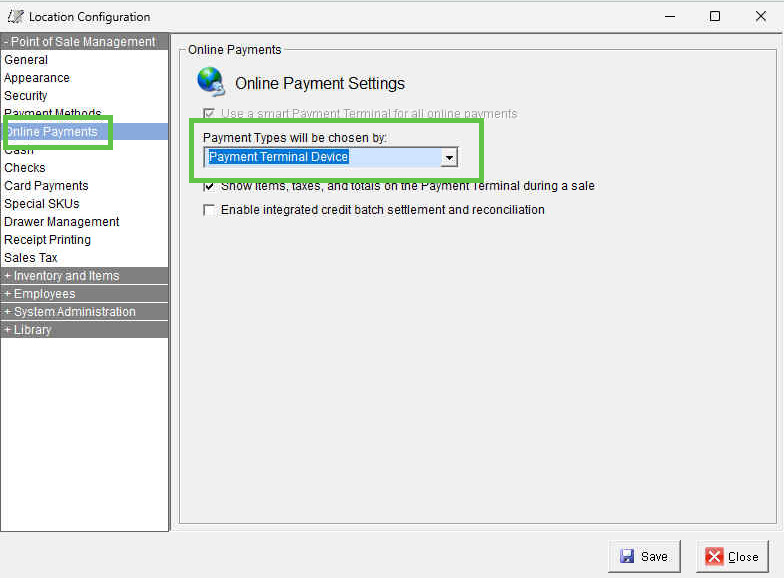Open the Appearance settings page
Image resolution: width=784 pixels, height=578 pixels.
tap(37, 78)
